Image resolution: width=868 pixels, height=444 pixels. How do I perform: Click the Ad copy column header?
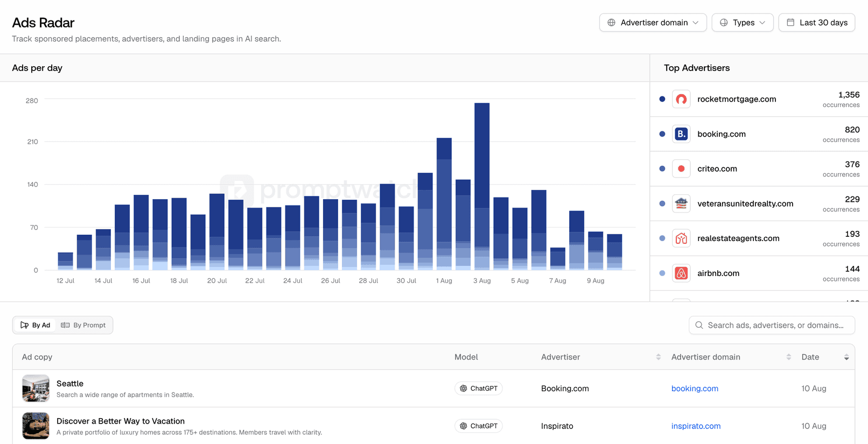coord(37,357)
